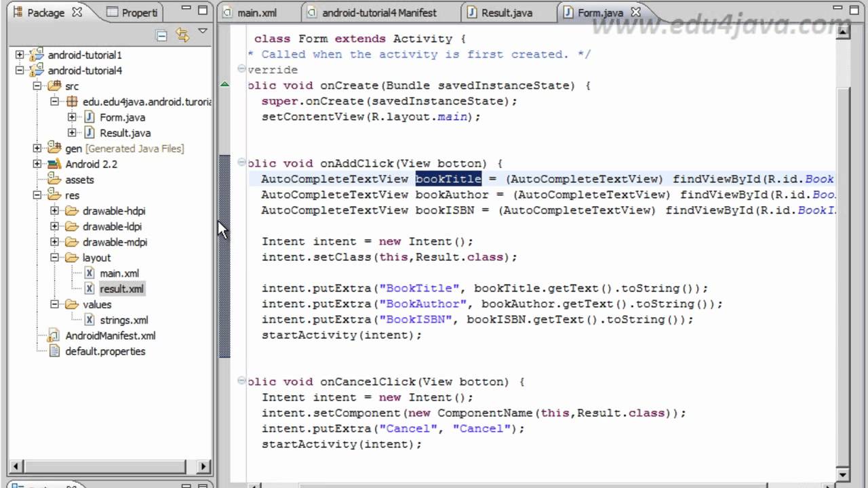Screen dimensions: 868x488
Task: Select AndroidManifest.xml in the tree
Action: point(110,335)
